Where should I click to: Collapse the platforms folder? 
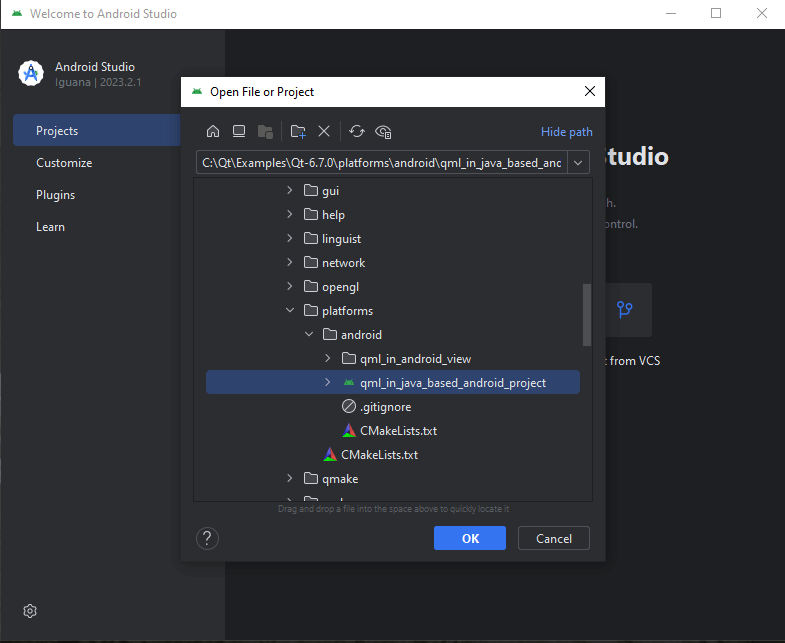tap(290, 311)
